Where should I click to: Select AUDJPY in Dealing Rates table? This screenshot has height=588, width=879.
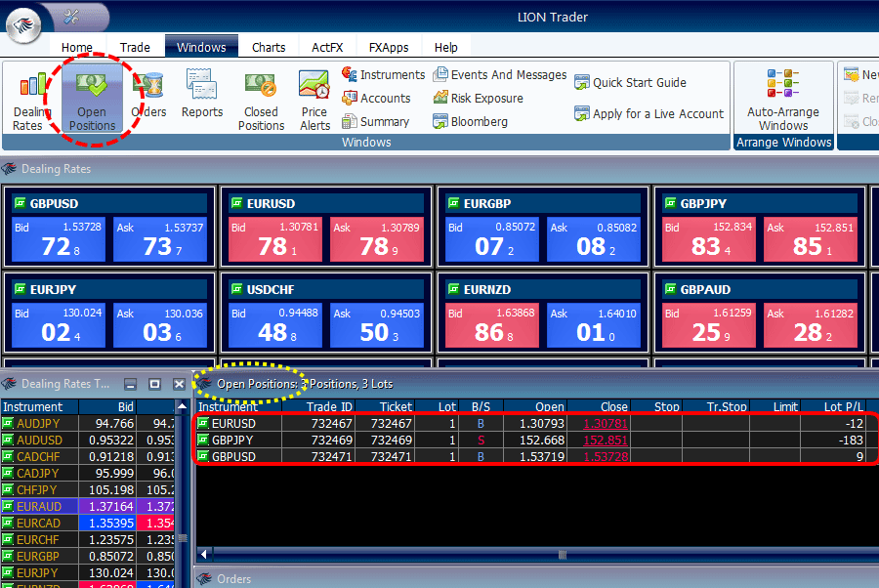[39, 423]
